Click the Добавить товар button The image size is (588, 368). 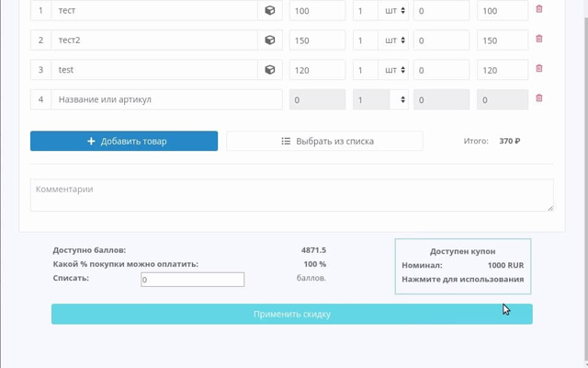click(124, 141)
